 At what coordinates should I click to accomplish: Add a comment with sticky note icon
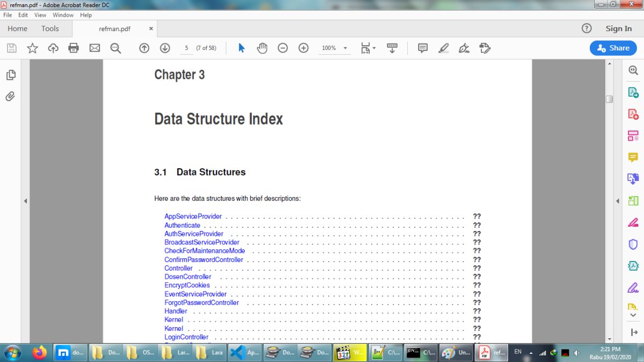(x=423, y=48)
